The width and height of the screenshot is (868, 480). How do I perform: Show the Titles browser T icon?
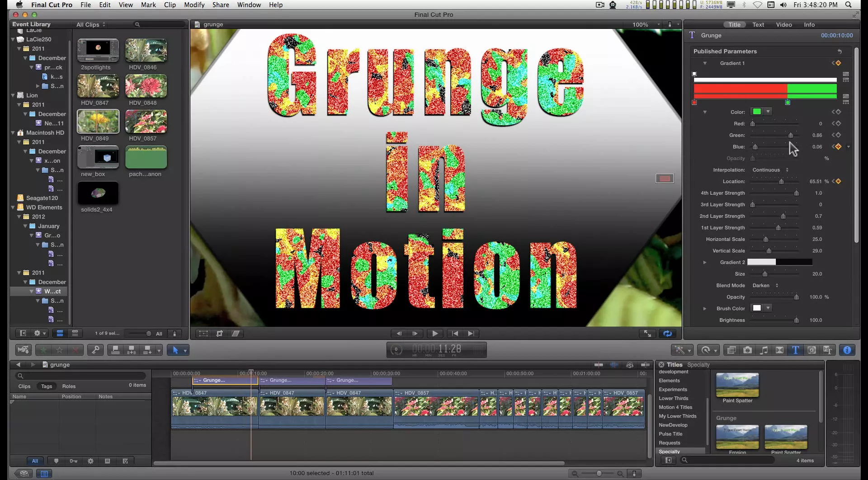coord(795,350)
